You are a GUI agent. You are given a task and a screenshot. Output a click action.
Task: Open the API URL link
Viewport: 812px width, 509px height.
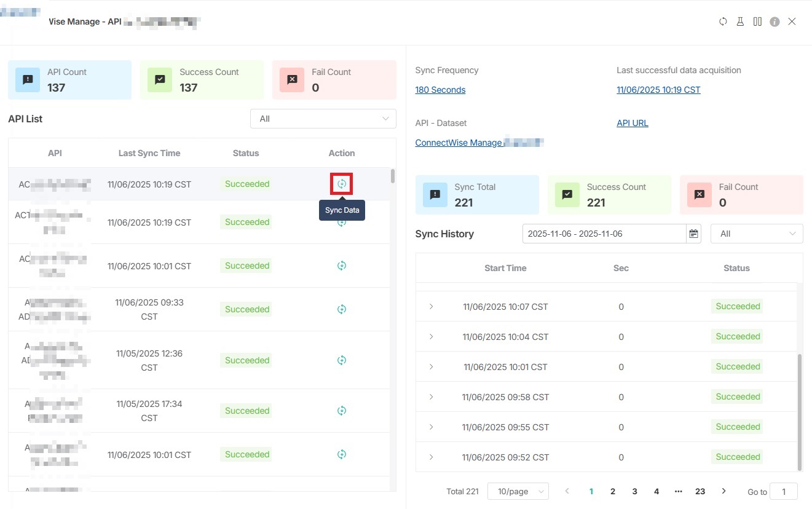(633, 123)
